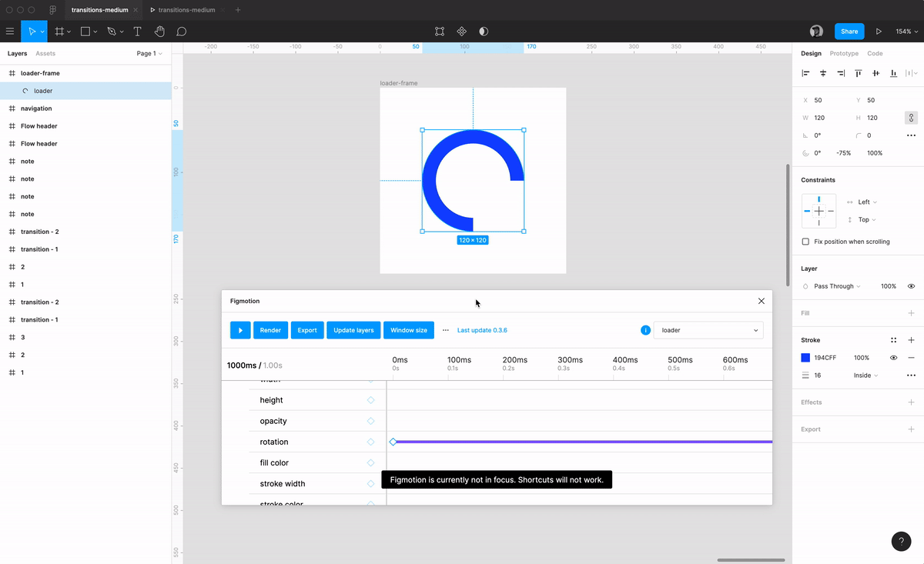Screen dimensions: 924x564
Task: Open tidy up / distribute dropdown
Action: (x=911, y=73)
